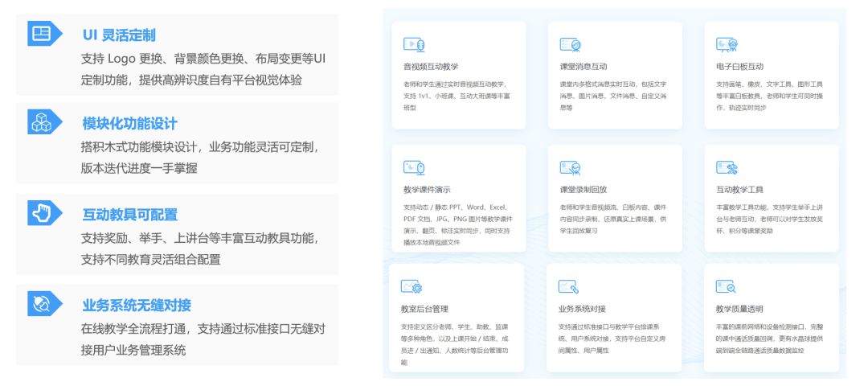868x386 pixels.
Task: Click the description starting 课堂内多格式消息
Action: coord(613,96)
